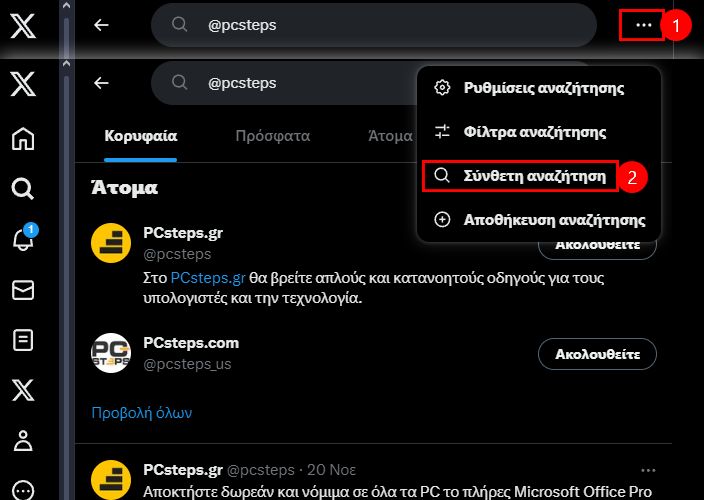704x500 pixels.
Task: Click the 20 Νοε post date
Action: pos(331,470)
